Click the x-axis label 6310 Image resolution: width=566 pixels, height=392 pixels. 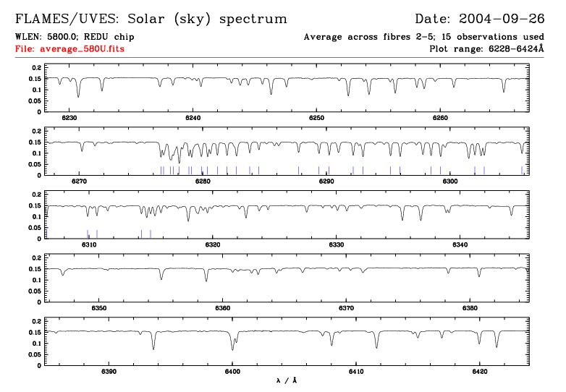coord(89,245)
